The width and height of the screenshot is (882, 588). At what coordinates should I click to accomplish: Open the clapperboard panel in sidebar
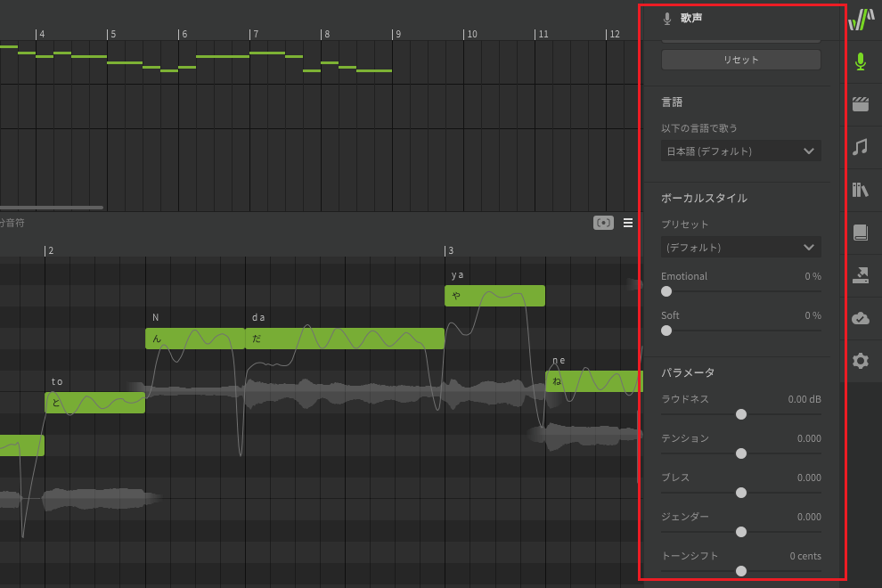point(861,104)
